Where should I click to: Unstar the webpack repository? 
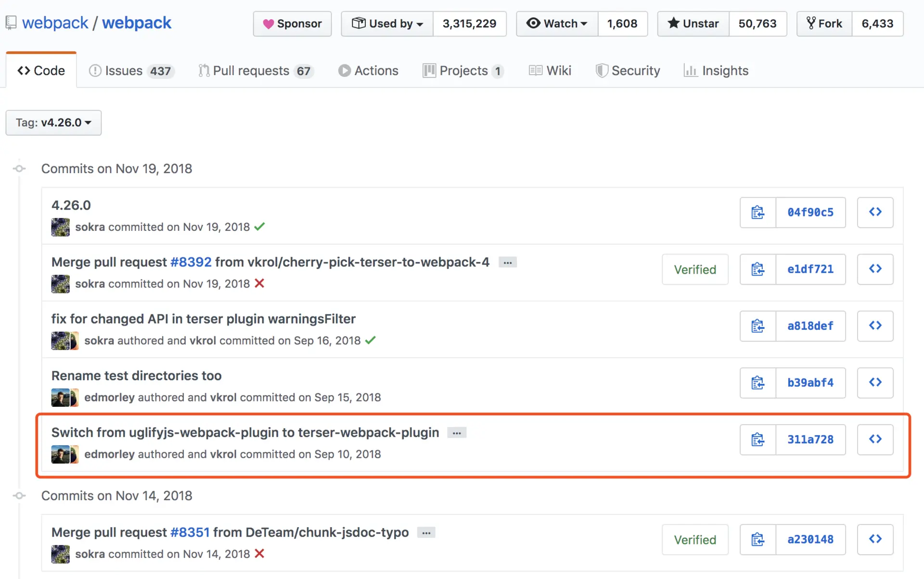coord(693,24)
